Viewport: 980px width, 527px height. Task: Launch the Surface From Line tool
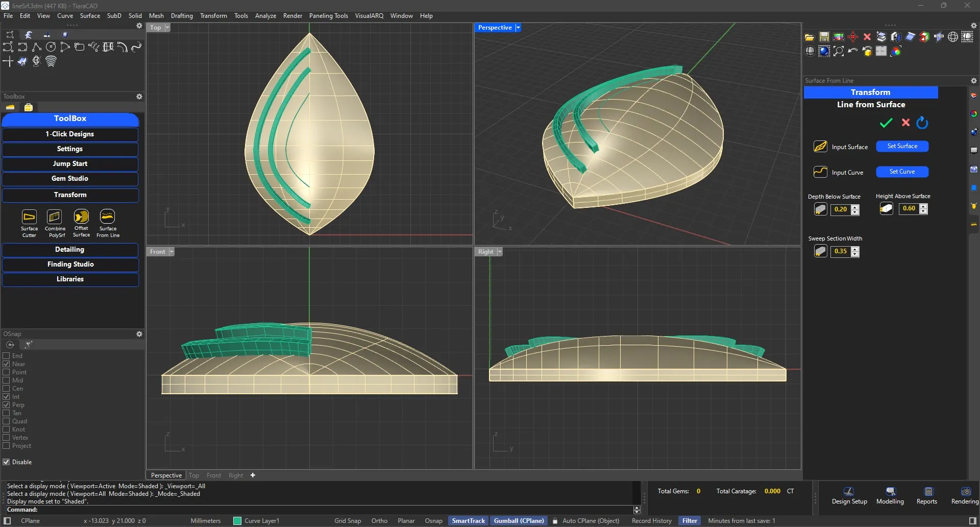coord(107,217)
